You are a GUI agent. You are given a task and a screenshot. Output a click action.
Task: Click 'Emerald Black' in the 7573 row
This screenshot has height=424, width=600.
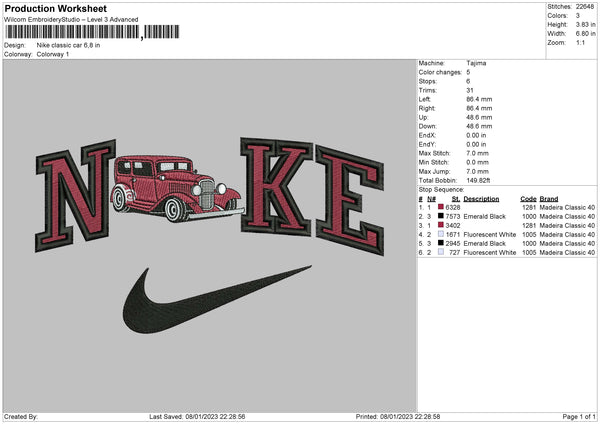484,217
